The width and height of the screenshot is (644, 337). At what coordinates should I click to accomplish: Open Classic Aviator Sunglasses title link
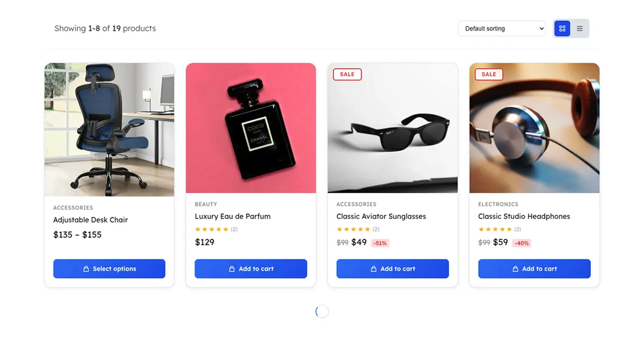[x=381, y=217]
